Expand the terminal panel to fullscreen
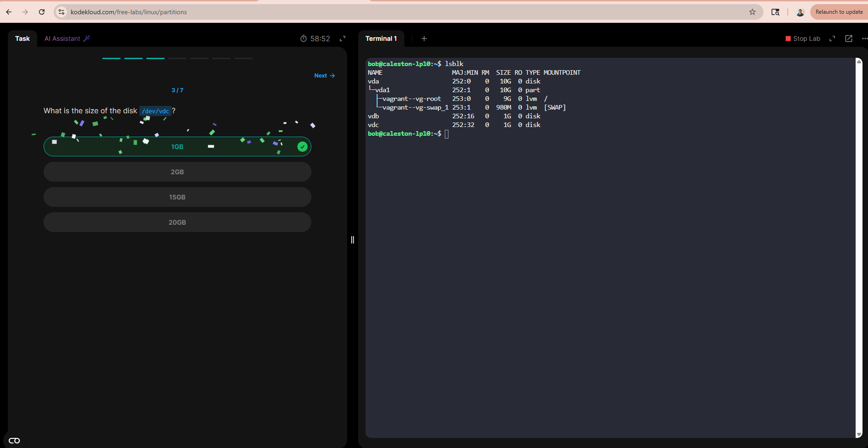This screenshot has height=448, width=868. (832, 39)
